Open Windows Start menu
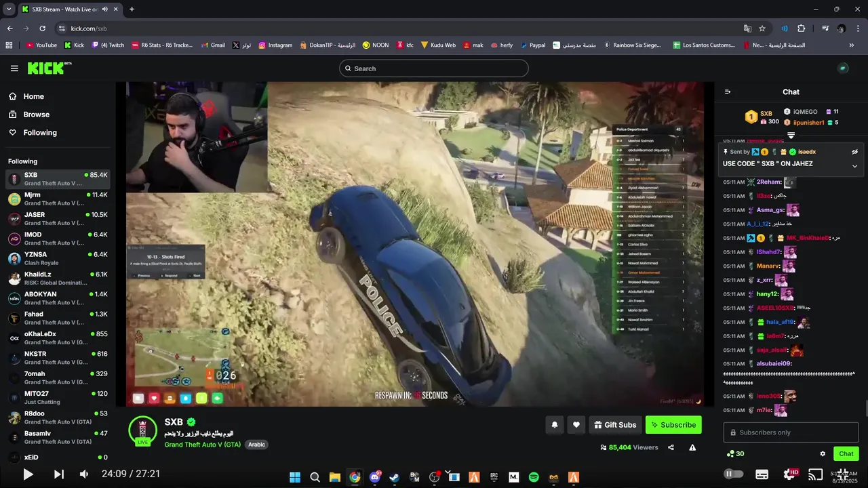The image size is (868, 488). pos(295,477)
